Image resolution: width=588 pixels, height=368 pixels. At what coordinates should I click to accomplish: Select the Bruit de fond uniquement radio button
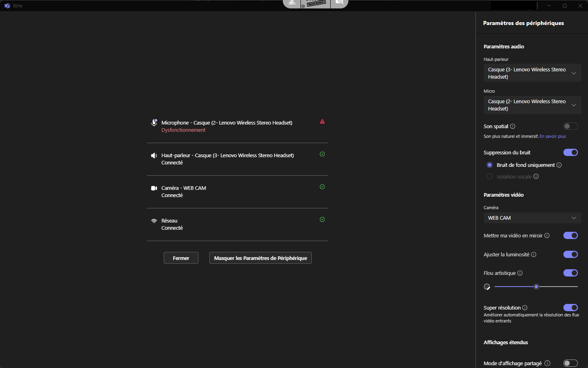tap(490, 165)
